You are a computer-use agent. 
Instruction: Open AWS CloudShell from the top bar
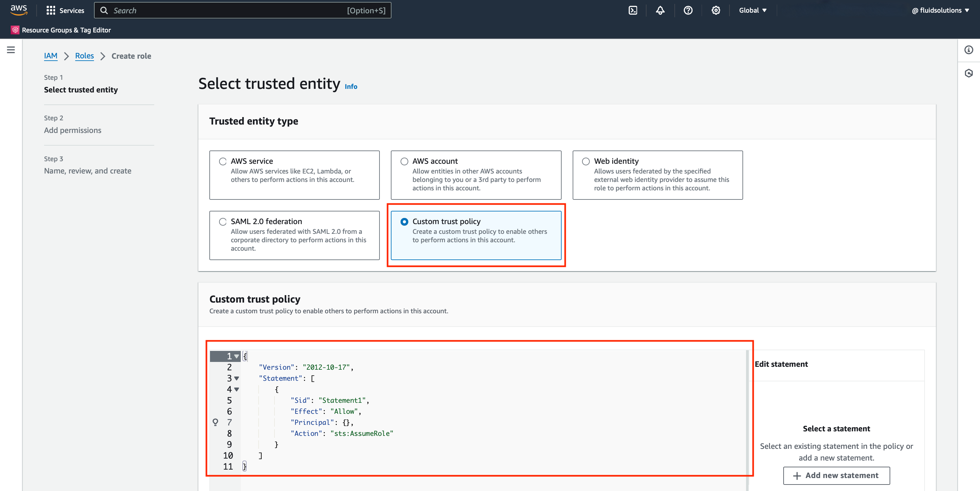tap(633, 10)
